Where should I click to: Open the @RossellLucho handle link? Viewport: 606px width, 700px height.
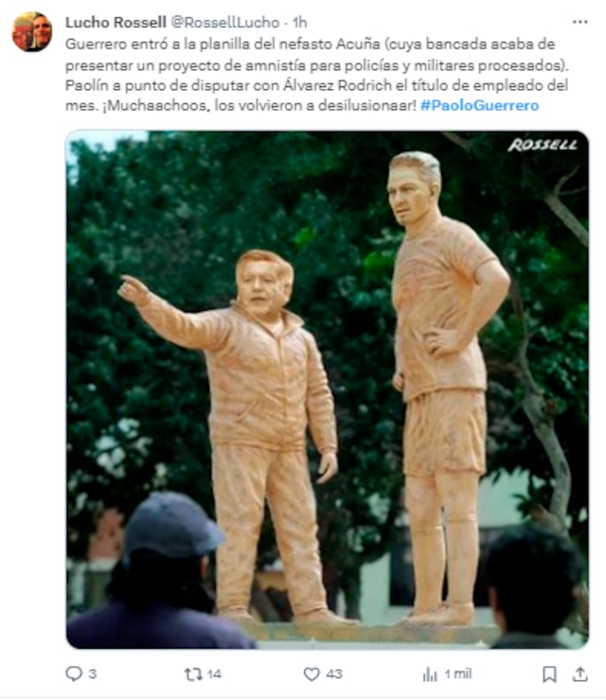pyautogui.click(x=225, y=22)
